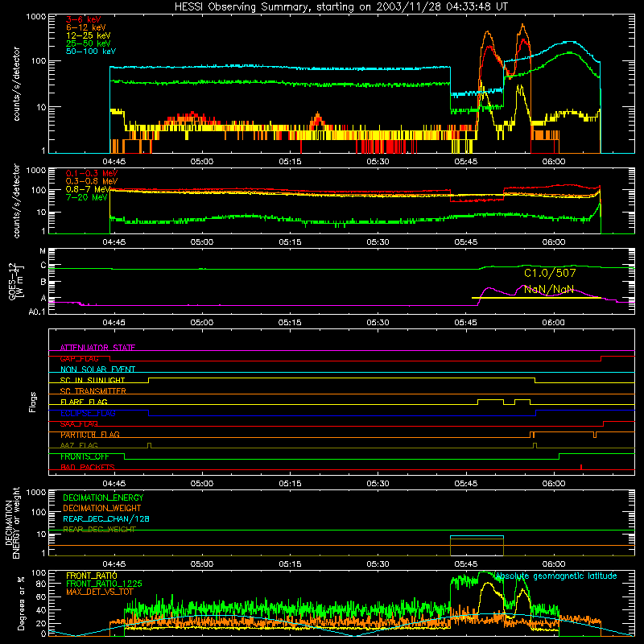Click the first raised flare flag segment
This screenshot has width=644, height=644.
coord(490,399)
